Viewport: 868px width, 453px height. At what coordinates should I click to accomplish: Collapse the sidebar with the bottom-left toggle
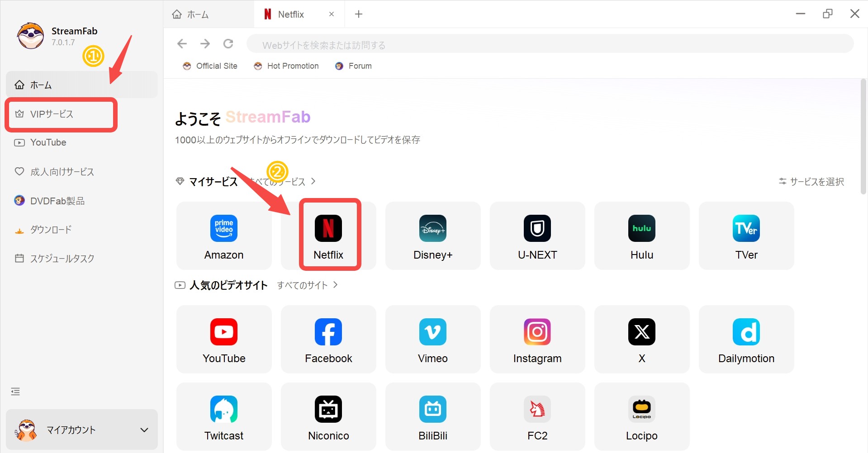[x=15, y=391]
